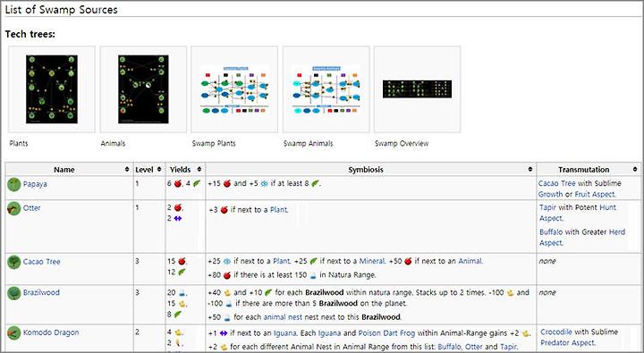Click flask icon in Cacao Tree Natura Range line
The image size is (644, 353).
tap(313, 275)
